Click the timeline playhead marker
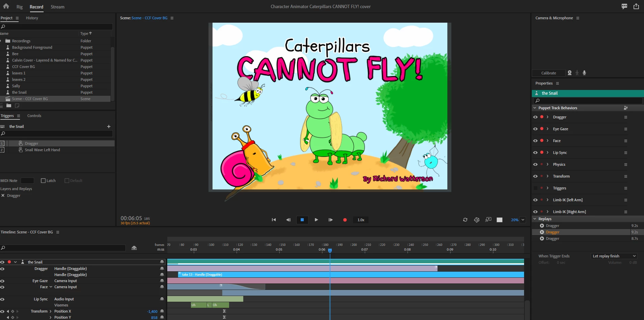This screenshot has height=320, width=644. click(x=330, y=251)
